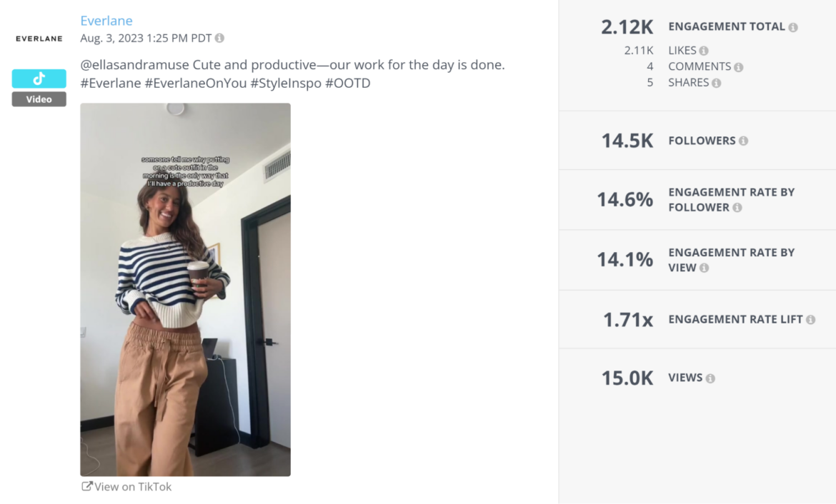Open the info tooltip beside the post timestamp
This screenshot has height=504, width=836.
[219, 39]
